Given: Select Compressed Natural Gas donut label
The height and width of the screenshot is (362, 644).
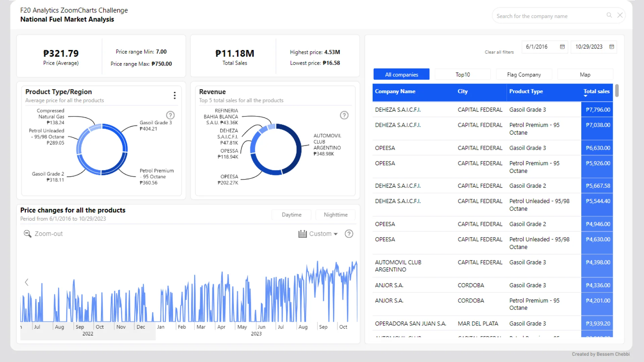Looking at the screenshot, I should click(x=50, y=117).
